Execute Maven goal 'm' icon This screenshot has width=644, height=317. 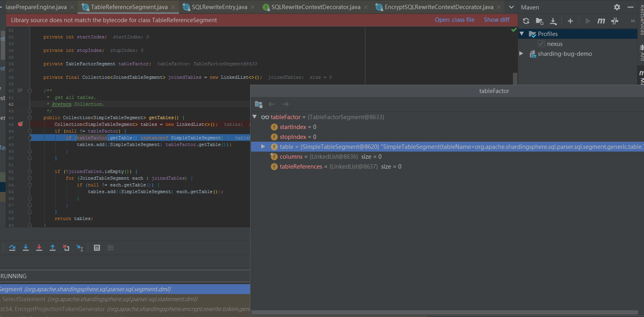tap(601, 21)
